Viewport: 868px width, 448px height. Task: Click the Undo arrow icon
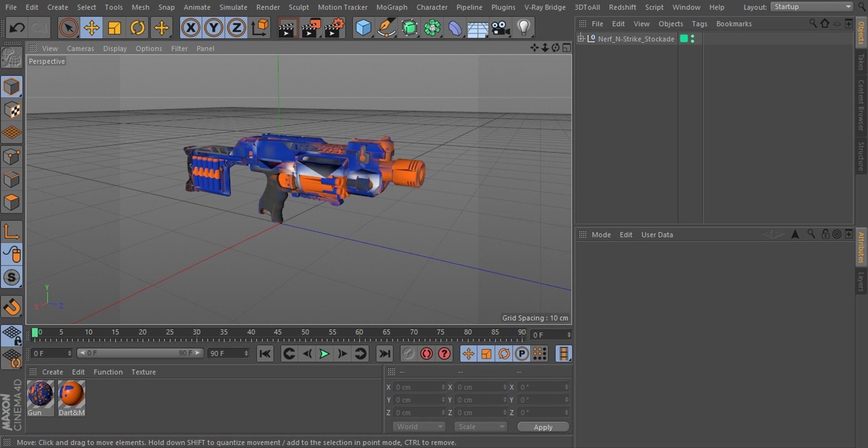(x=17, y=28)
